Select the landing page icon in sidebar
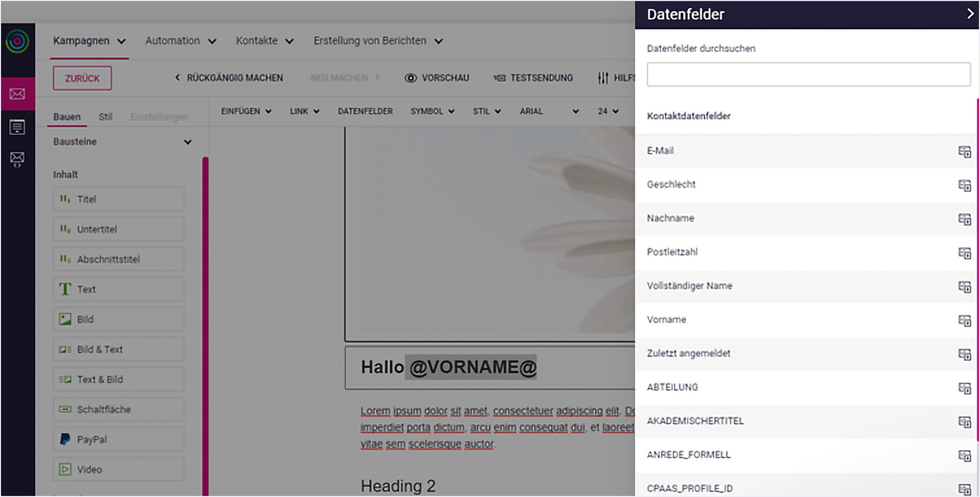The width and height of the screenshot is (980, 497). pyautogui.click(x=17, y=127)
